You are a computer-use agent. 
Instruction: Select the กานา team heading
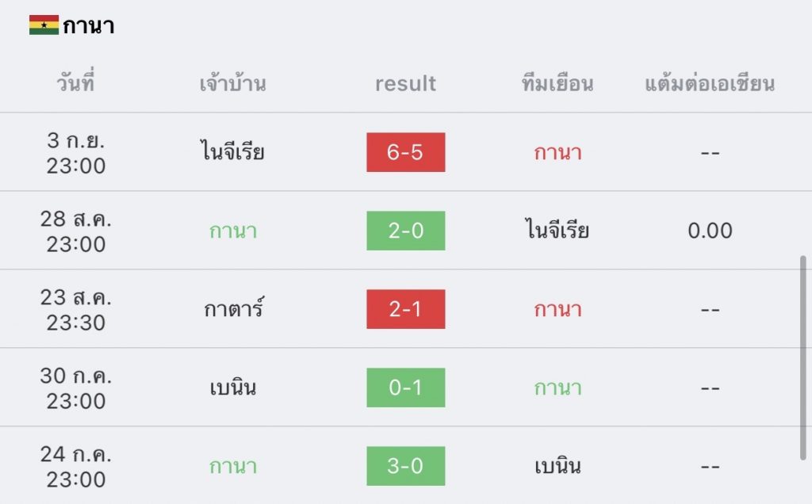(89, 26)
